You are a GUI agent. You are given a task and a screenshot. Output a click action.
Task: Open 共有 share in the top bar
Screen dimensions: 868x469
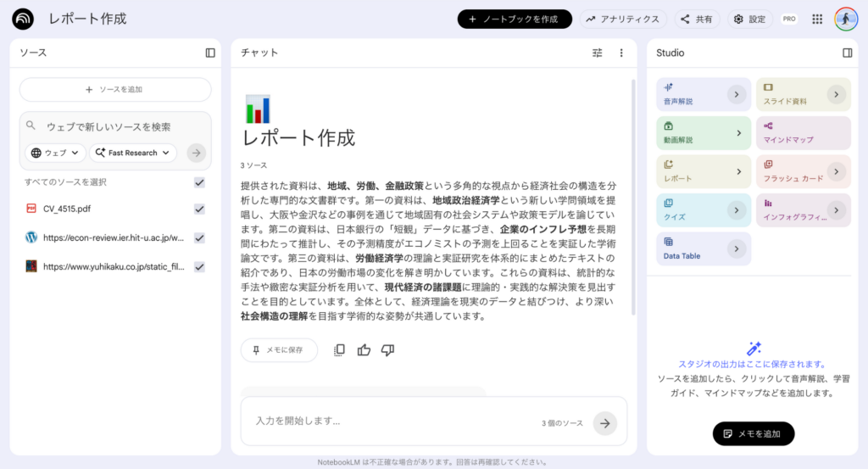(x=697, y=19)
